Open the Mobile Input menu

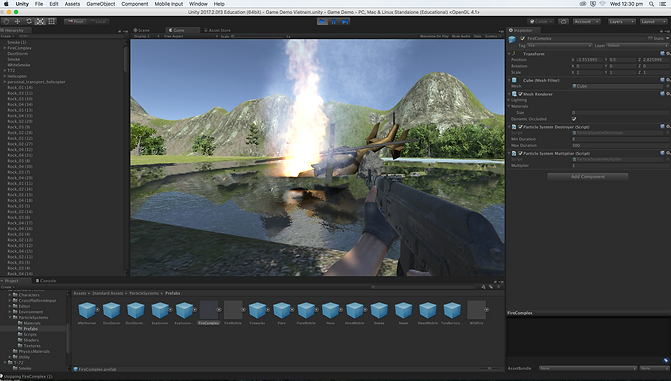169,4
